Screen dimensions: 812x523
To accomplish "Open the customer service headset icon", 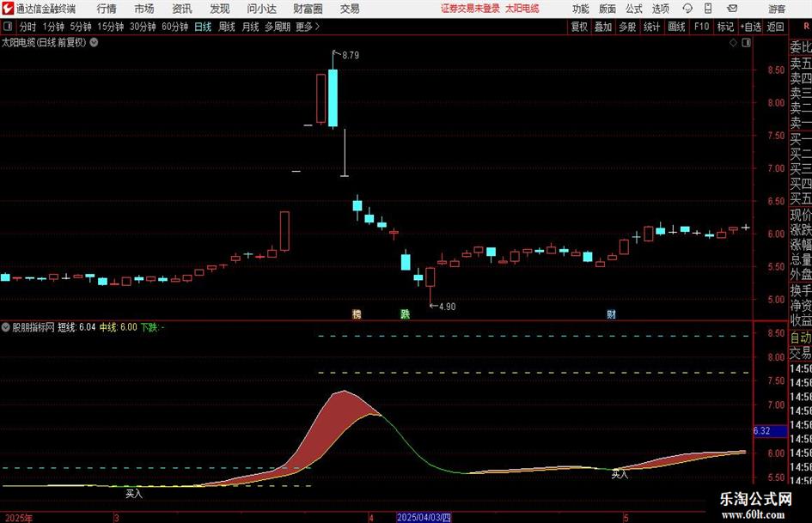I will coord(687,9).
